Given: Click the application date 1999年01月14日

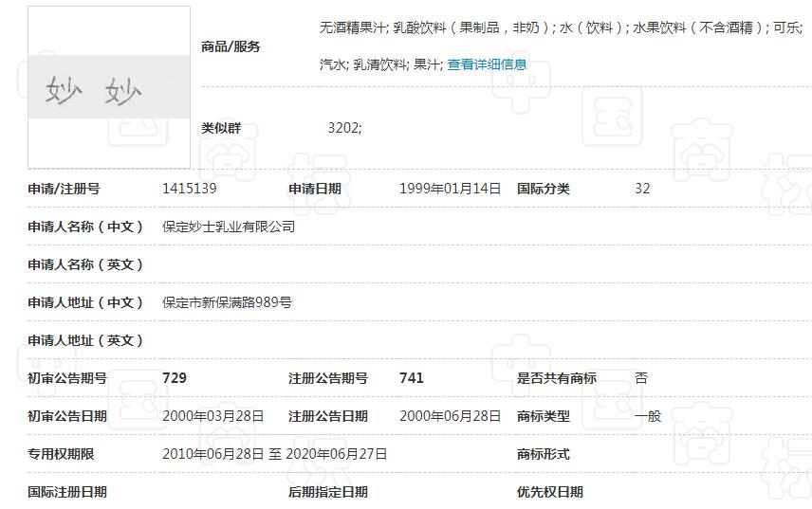Looking at the screenshot, I should (450, 189).
